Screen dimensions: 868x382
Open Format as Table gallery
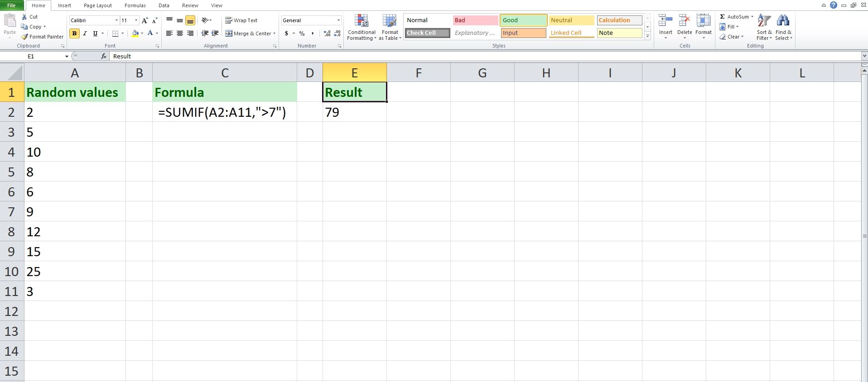pyautogui.click(x=390, y=27)
